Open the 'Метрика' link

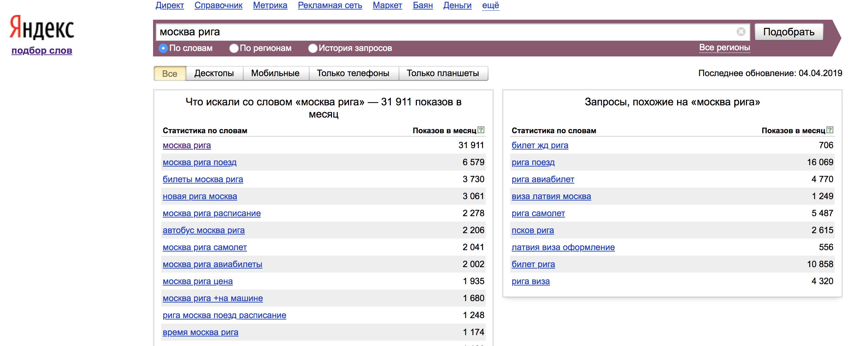(270, 5)
